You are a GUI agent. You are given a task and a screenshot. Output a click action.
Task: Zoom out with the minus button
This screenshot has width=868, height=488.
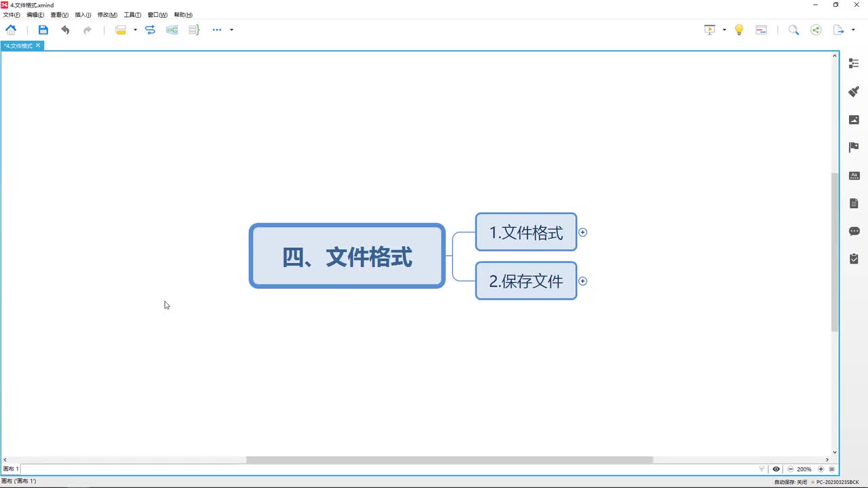[791, 469]
